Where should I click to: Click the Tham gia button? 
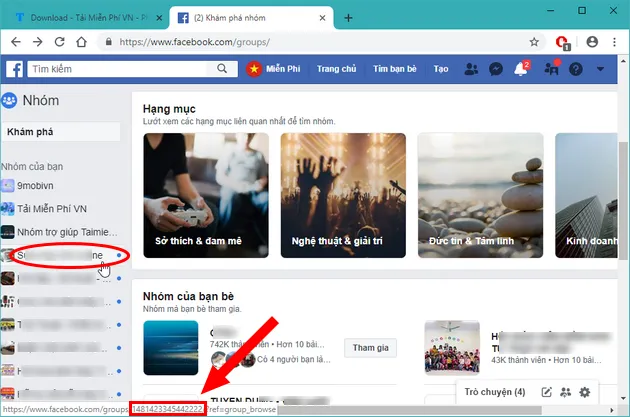coord(370,348)
